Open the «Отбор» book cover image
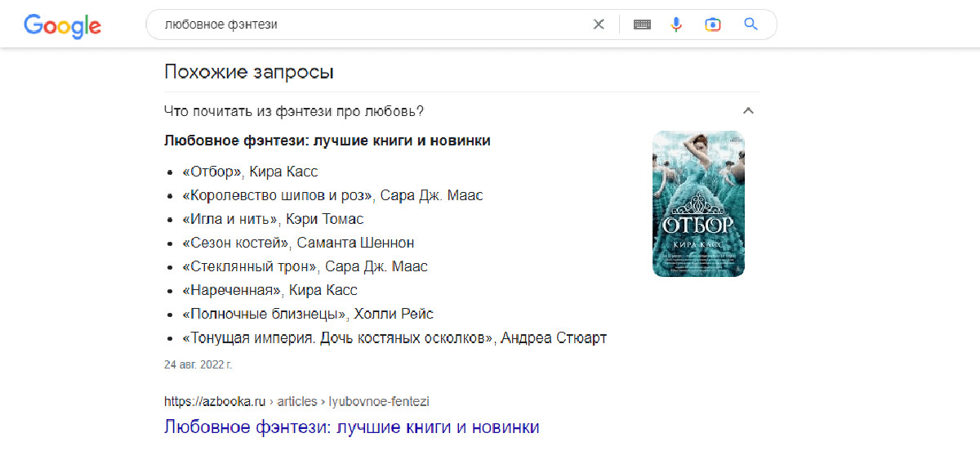 point(698,203)
